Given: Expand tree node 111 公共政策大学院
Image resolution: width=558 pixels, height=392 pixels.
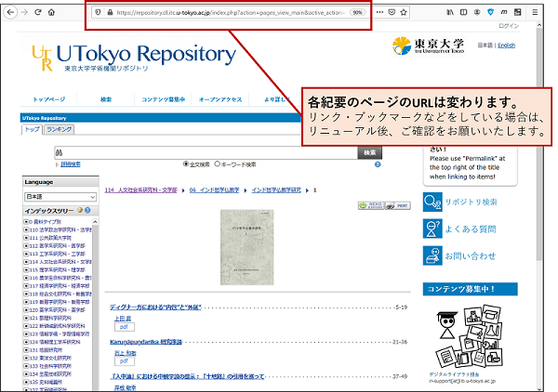Looking at the screenshot, I should click(26, 238).
